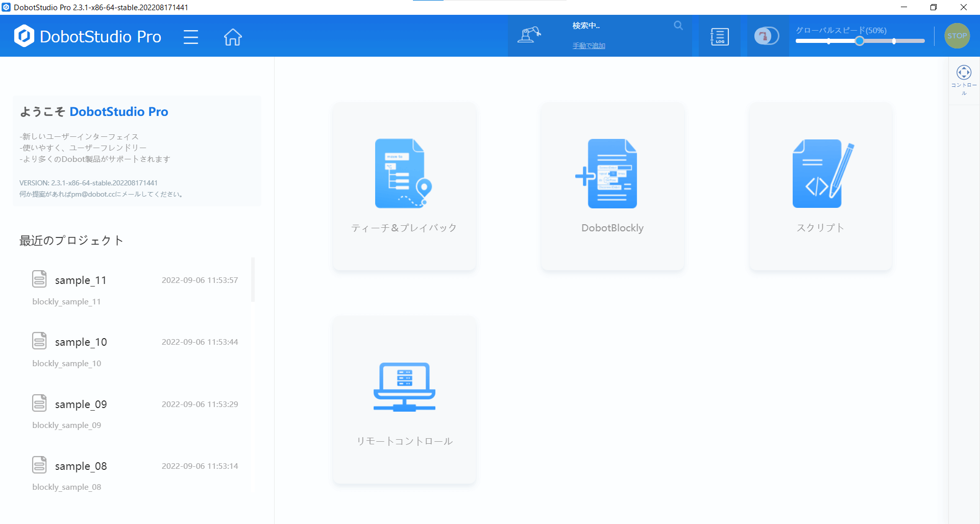Open recent project sample_09
Image resolution: width=980 pixels, height=524 pixels.
click(x=81, y=404)
